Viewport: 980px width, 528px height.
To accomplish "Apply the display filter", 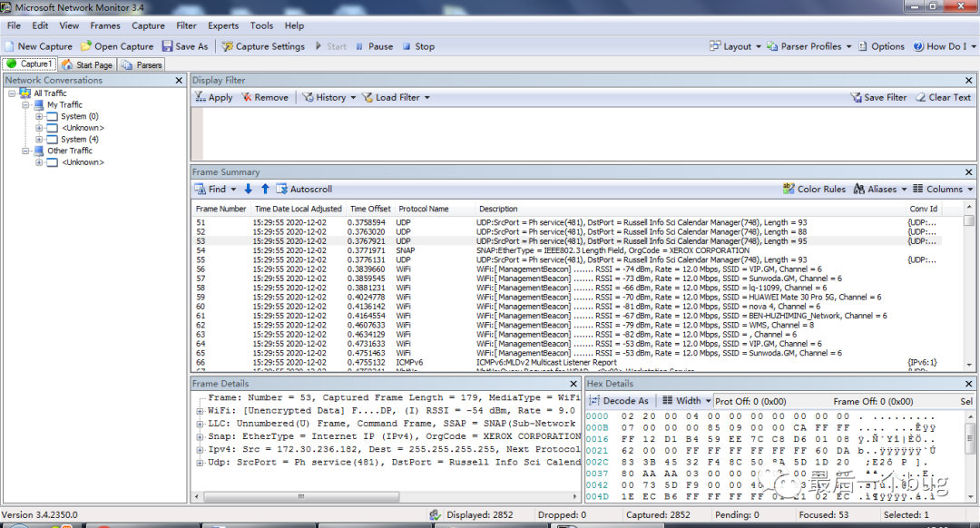I will tap(214, 97).
